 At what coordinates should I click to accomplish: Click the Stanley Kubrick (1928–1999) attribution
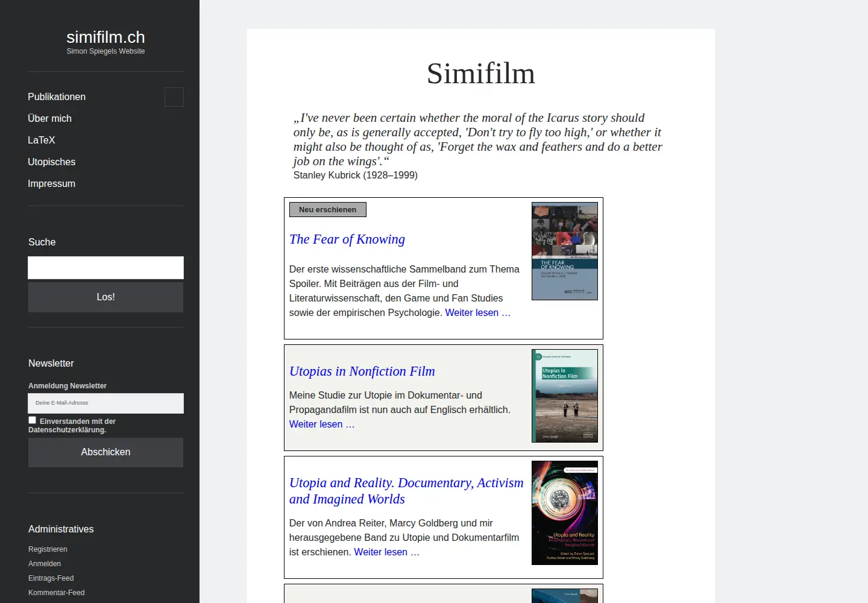[356, 175]
